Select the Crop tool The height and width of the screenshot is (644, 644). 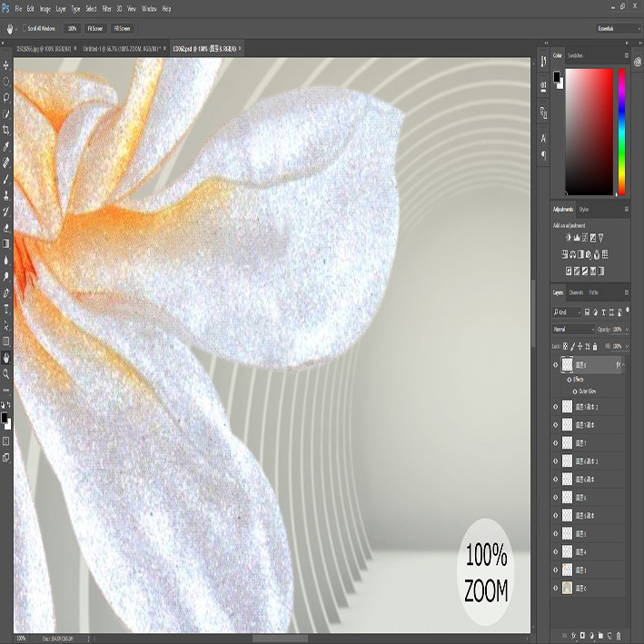[6, 130]
